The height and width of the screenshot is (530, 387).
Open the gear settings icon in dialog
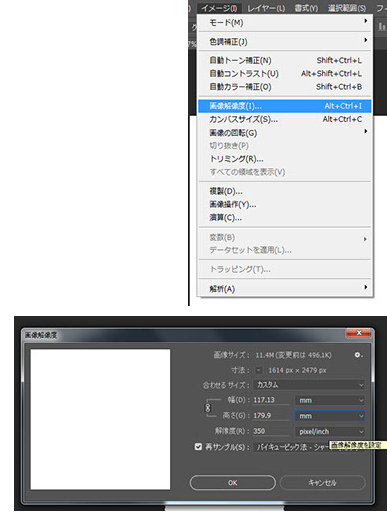coord(358,355)
